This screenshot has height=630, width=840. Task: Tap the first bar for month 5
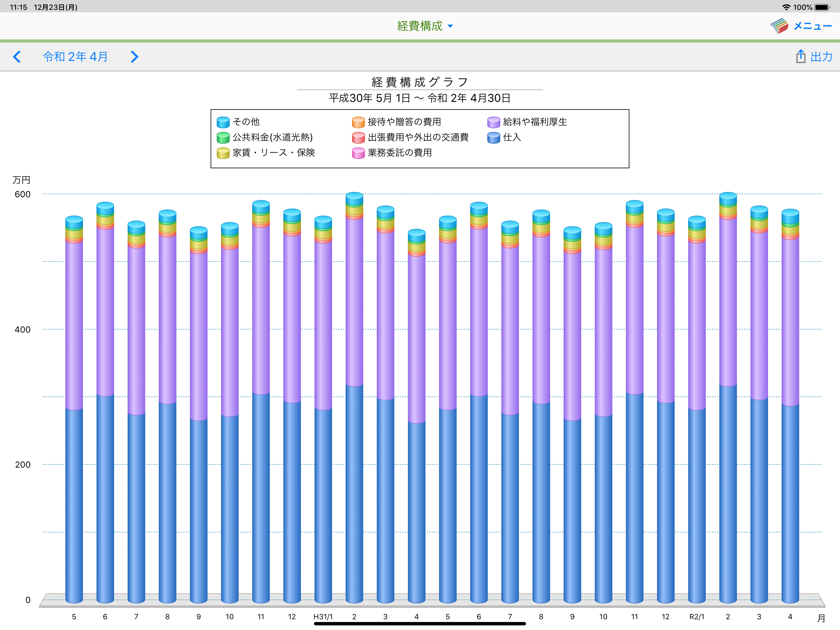click(74, 409)
